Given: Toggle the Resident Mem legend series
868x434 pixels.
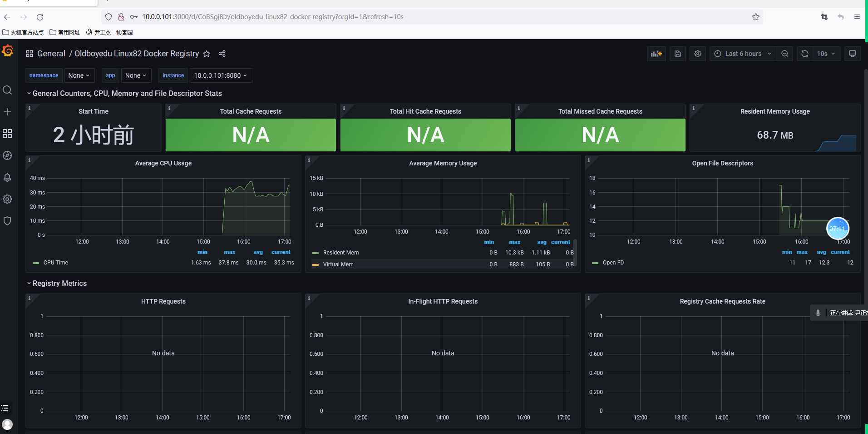Looking at the screenshot, I should tap(341, 253).
